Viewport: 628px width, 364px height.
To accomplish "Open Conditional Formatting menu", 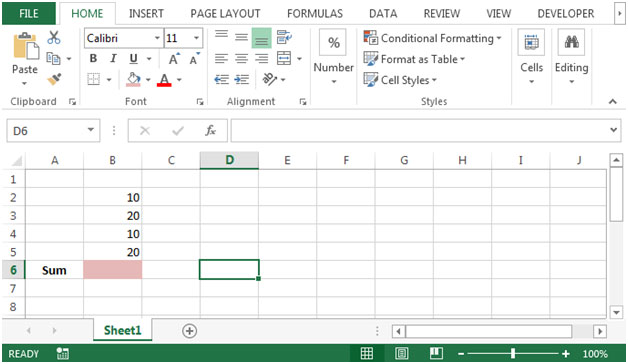I will (x=432, y=38).
